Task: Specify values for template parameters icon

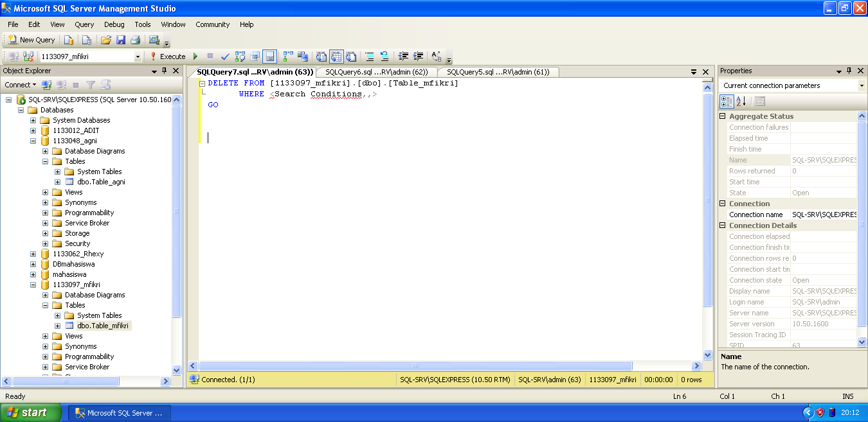Action: tap(437, 57)
